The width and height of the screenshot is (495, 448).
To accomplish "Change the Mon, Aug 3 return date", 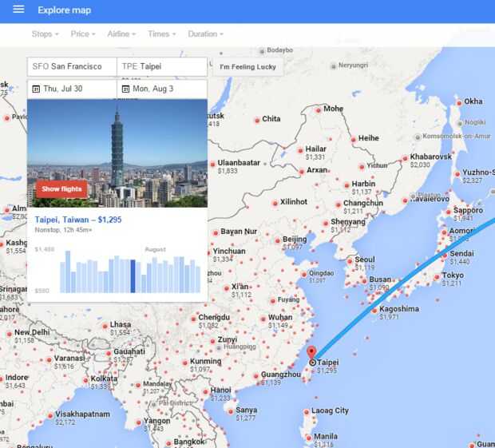I will pyautogui.click(x=162, y=89).
